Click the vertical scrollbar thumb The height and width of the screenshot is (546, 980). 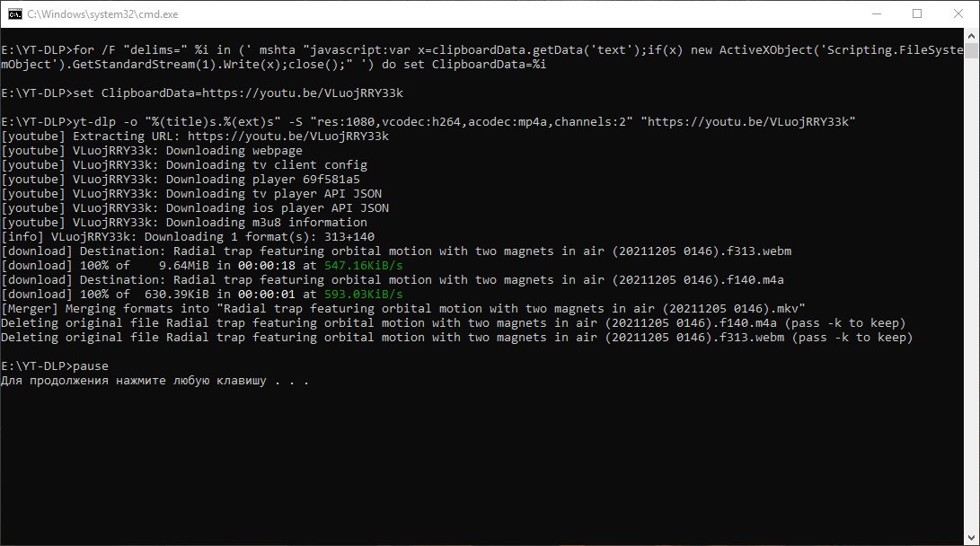(x=971, y=50)
